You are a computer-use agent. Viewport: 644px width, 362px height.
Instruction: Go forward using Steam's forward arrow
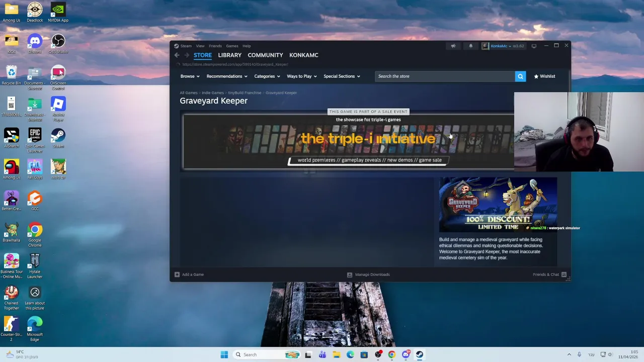pyautogui.click(x=187, y=55)
